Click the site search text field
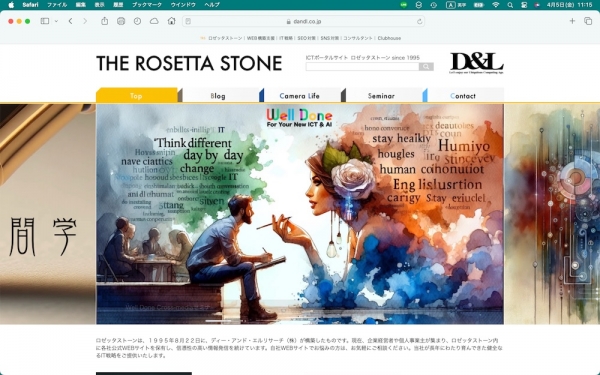 coord(362,67)
